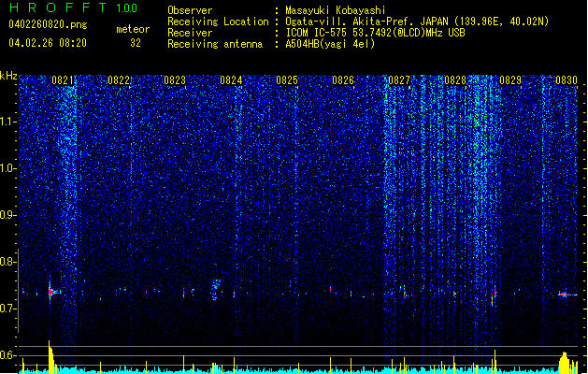Screen dimensions: 588x374
Task: Click the ICOM IC-575 receiver value
Action: click(376, 33)
